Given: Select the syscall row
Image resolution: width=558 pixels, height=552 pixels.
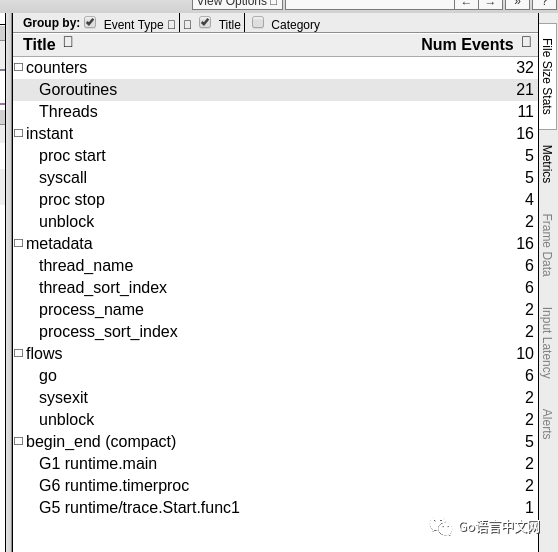Looking at the screenshot, I should [275, 178].
